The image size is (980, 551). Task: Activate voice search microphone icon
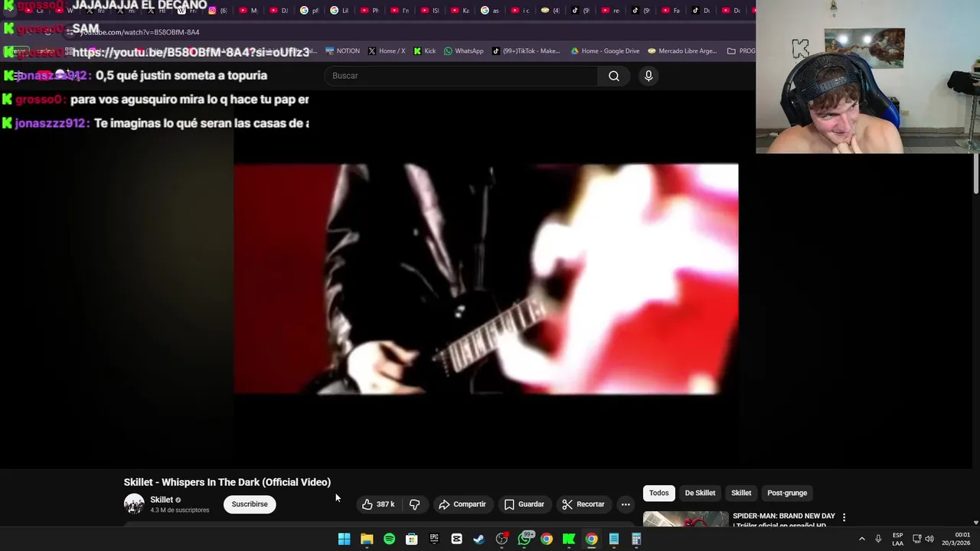click(x=648, y=76)
